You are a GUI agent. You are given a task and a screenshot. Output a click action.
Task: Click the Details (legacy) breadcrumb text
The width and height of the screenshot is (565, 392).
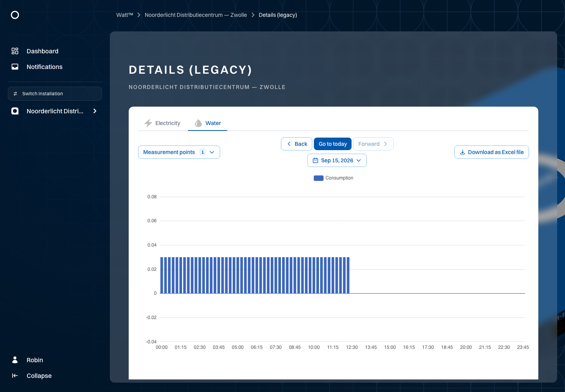pos(278,15)
